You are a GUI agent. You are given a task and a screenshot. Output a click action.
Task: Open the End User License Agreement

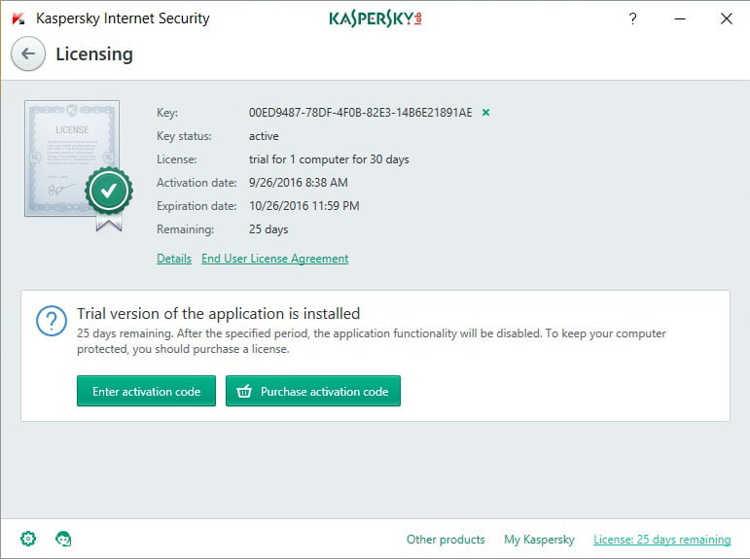point(275,259)
